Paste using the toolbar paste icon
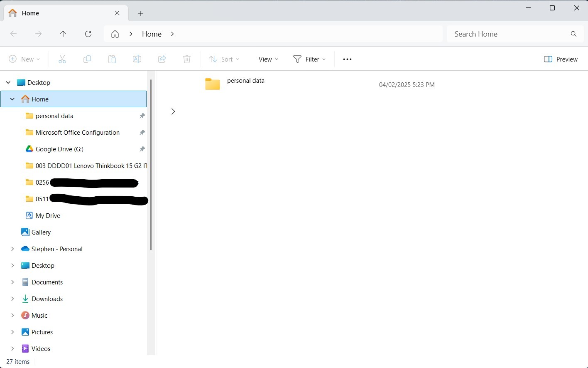This screenshot has width=588, height=368. 112,59
